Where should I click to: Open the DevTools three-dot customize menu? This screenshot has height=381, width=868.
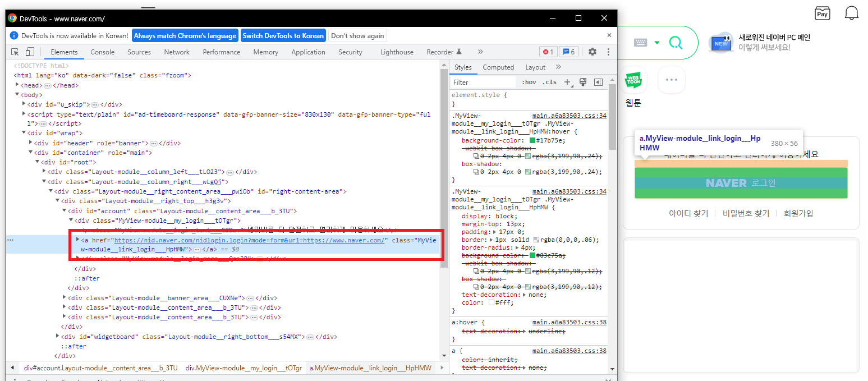coord(608,52)
